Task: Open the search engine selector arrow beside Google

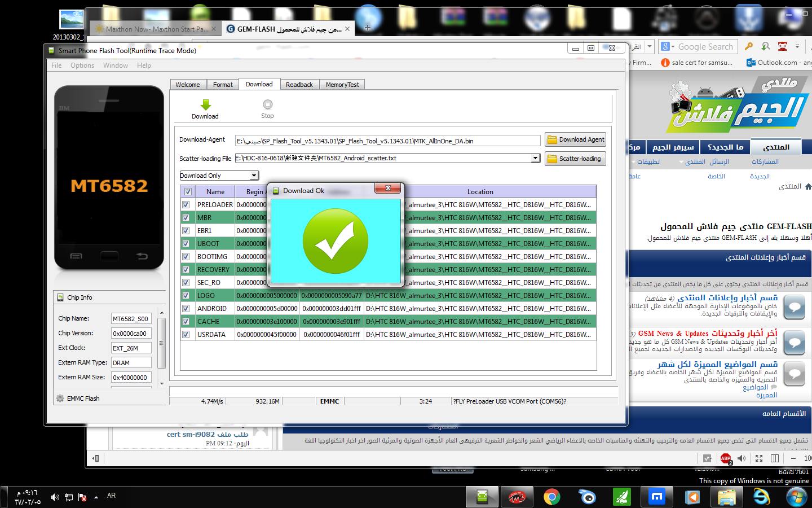Action: pos(673,47)
